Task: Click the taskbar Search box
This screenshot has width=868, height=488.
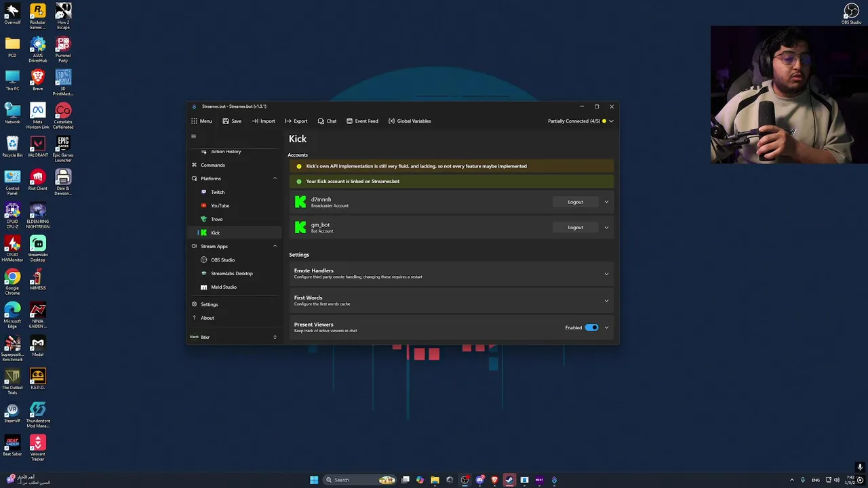Action: (x=360, y=480)
